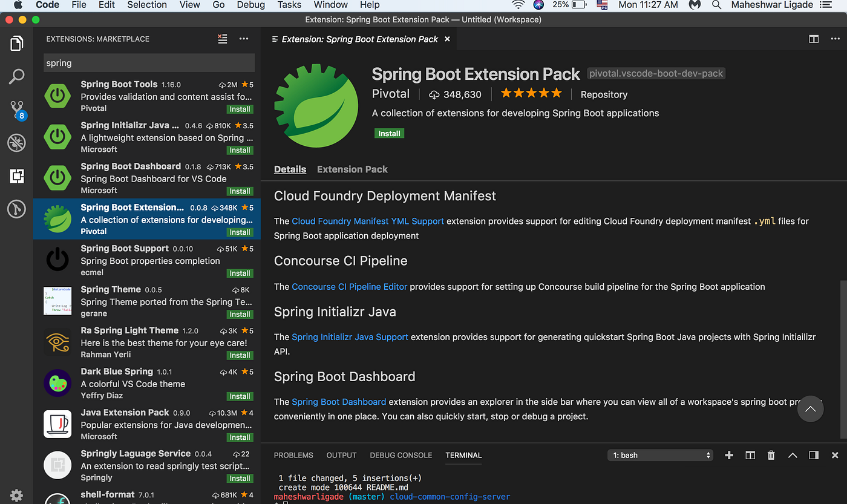Open the 1: bash terminal selector

tap(660, 455)
